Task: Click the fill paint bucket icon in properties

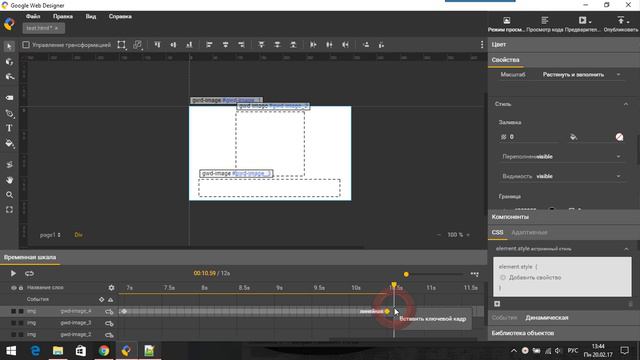Action: pyautogui.click(x=573, y=137)
